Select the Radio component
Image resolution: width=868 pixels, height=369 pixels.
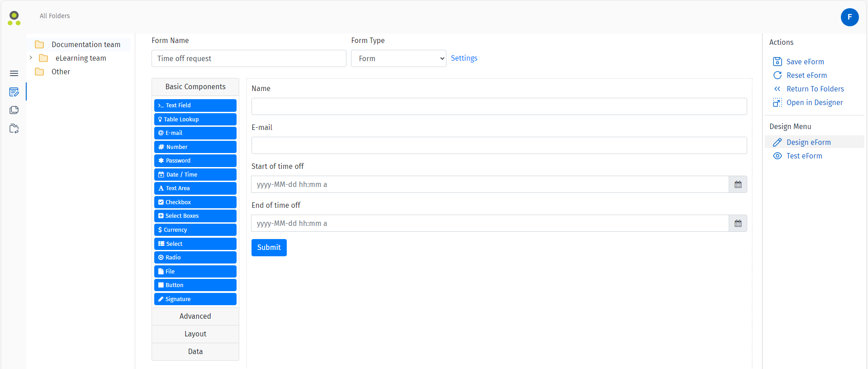click(195, 258)
